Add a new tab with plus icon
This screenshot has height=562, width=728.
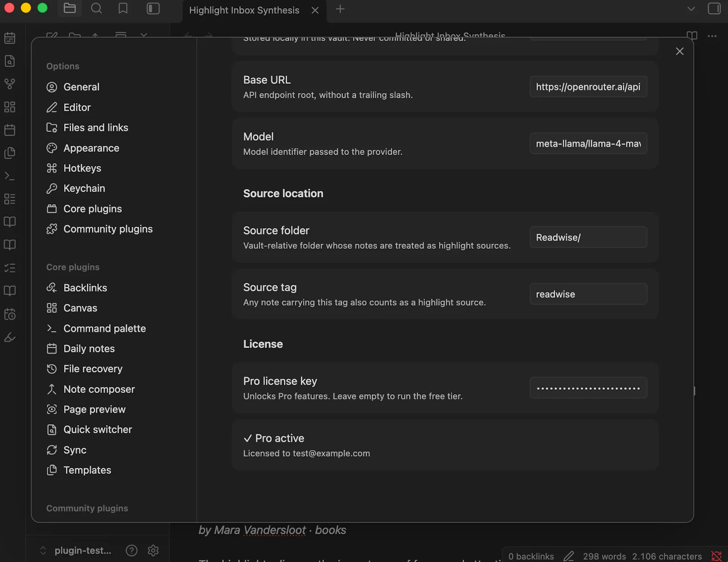pos(340,9)
